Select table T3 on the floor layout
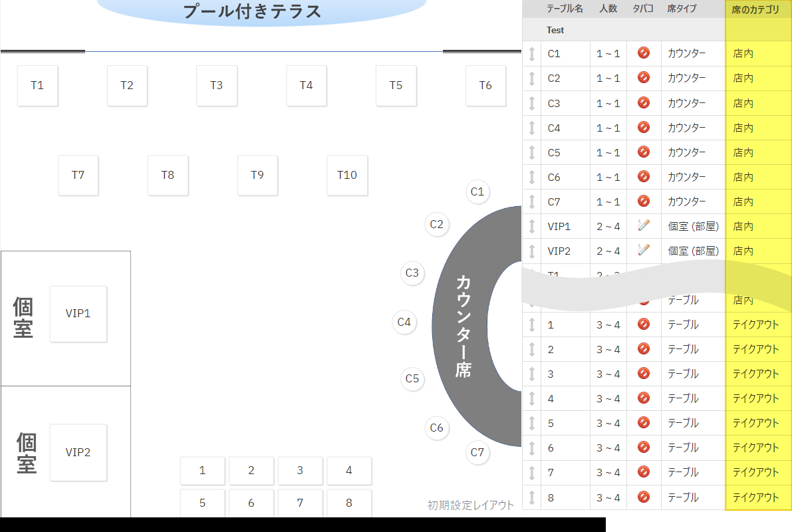Image resolution: width=792 pixels, height=532 pixels. (217, 85)
